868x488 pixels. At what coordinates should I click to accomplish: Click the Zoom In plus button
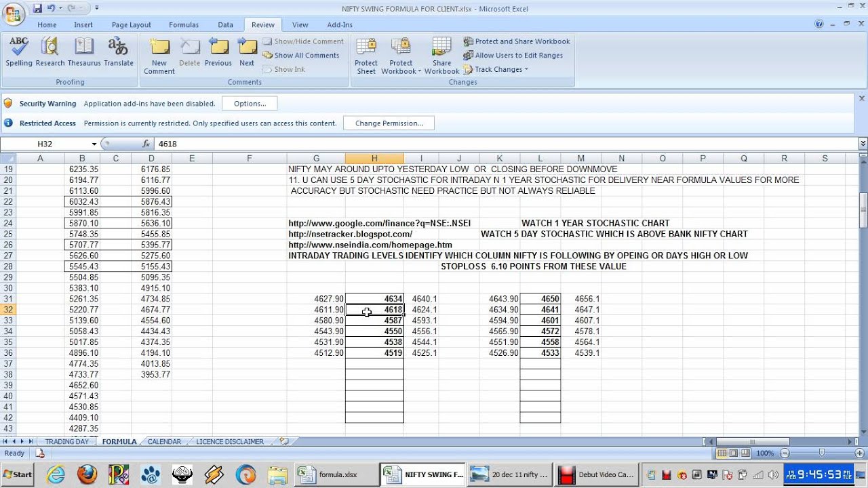click(x=859, y=453)
